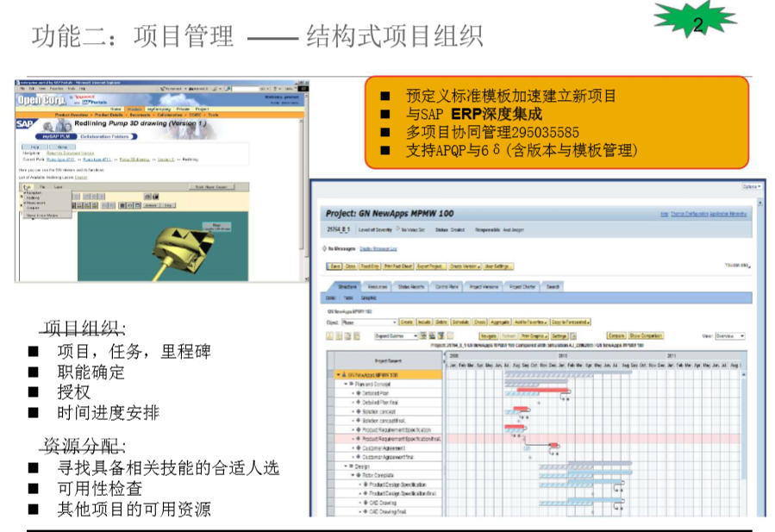The image size is (775, 532).
Task: Click the Help button in redlining page
Action: (34, 147)
